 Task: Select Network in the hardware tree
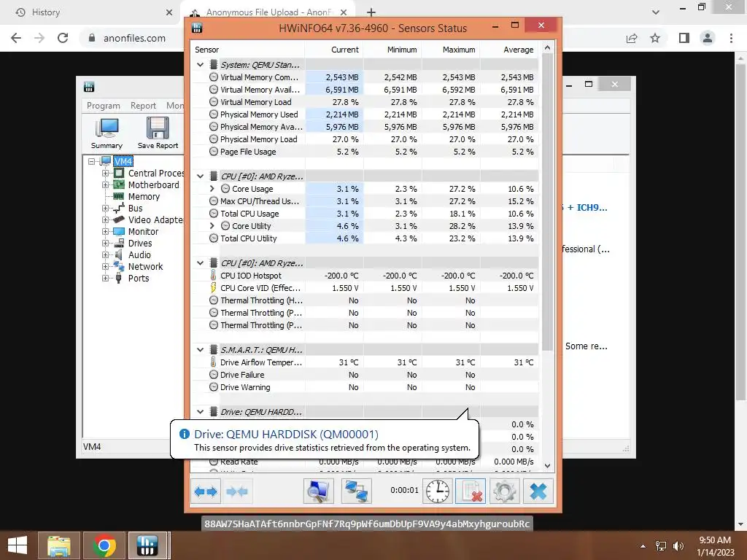(145, 267)
